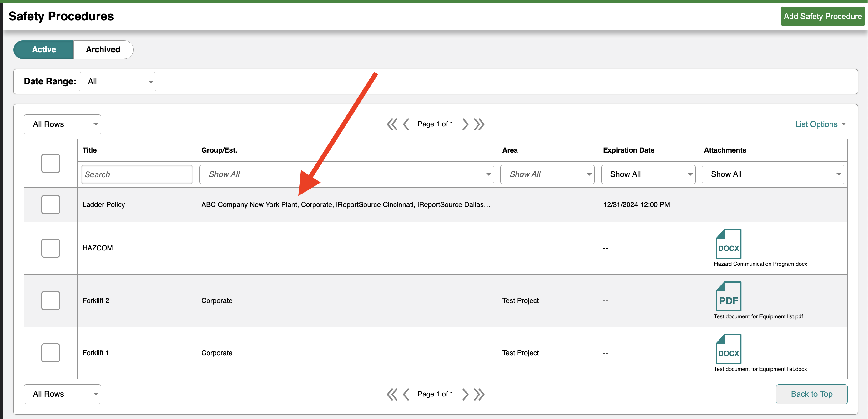Click the 12/31/2024 12:00 PM expiration date

(x=636, y=204)
